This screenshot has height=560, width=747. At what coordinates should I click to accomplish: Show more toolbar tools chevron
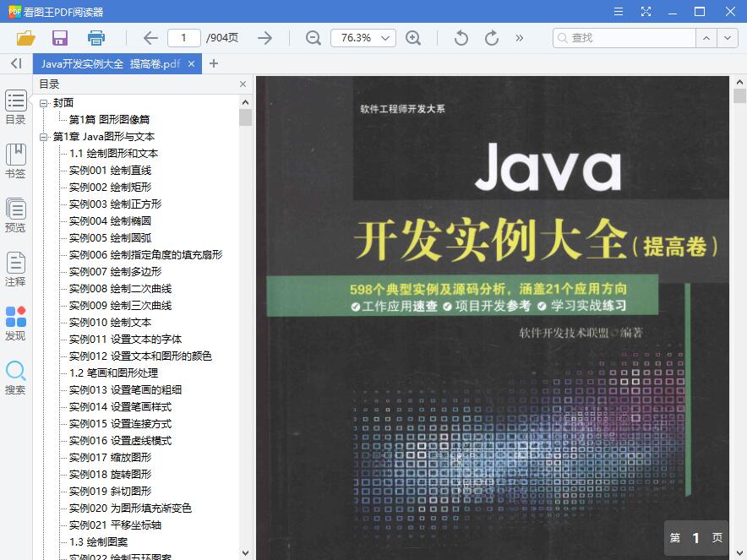[520, 38]
